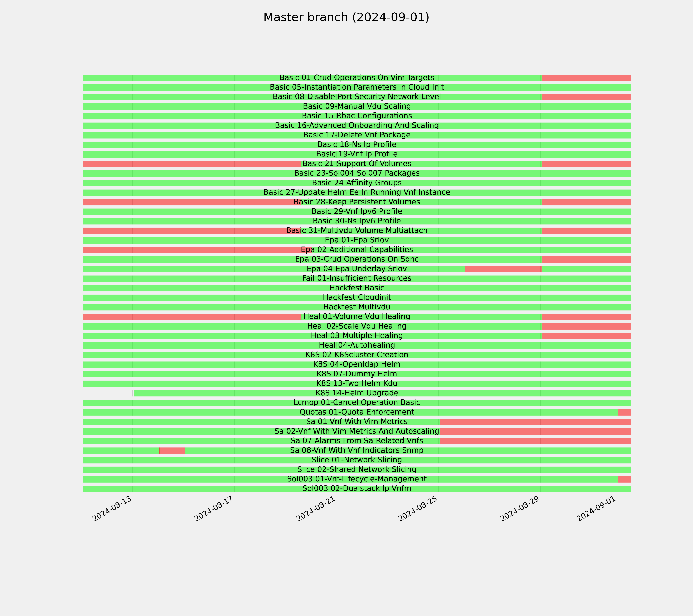
Task: Select the Slice 01-Network Slicing row label
Action: tap(357, 460)
